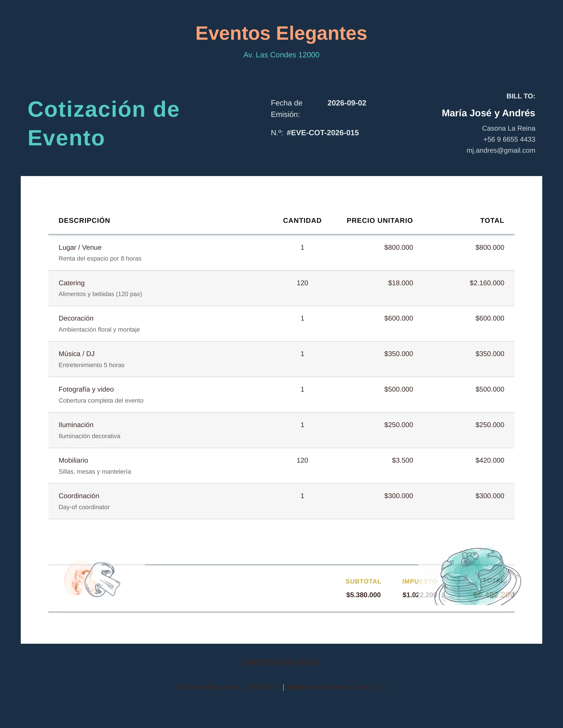
Task: Select Mobiliario row total '$420.000'
Action: pos(490,460)
